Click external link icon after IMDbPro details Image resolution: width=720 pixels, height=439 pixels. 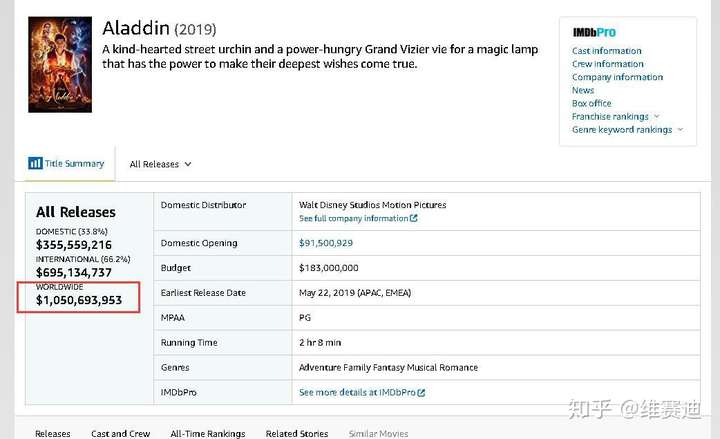coord(421,393)
